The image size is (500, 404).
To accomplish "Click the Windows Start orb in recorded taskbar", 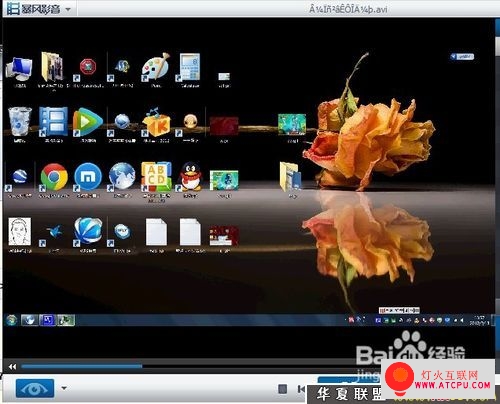I will (x=11, y=320).
